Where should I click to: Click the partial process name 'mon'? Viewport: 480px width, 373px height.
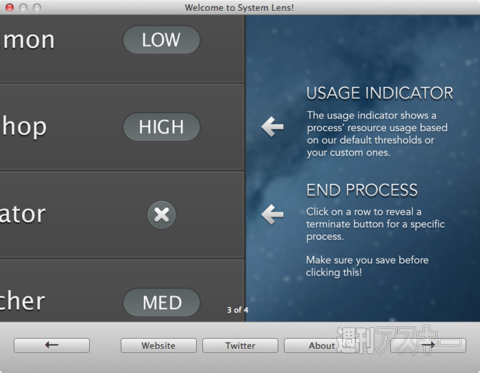(x=28, y=40)
